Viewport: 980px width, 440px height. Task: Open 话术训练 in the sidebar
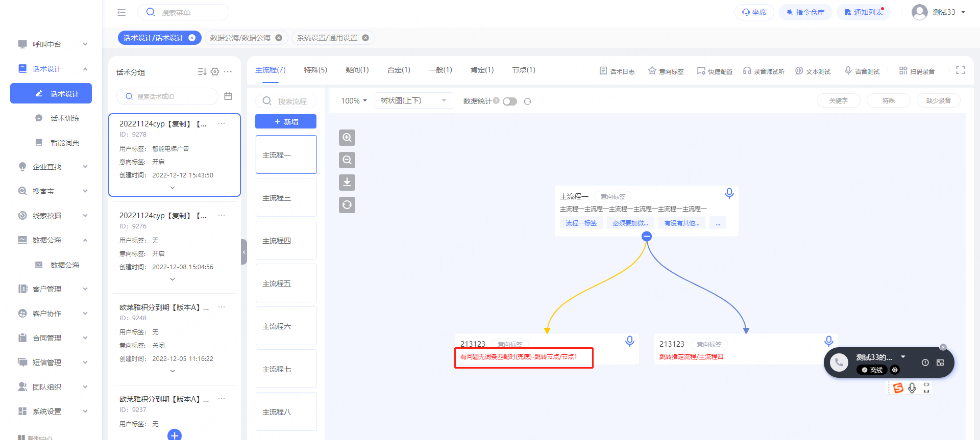[x=64, y=118]
